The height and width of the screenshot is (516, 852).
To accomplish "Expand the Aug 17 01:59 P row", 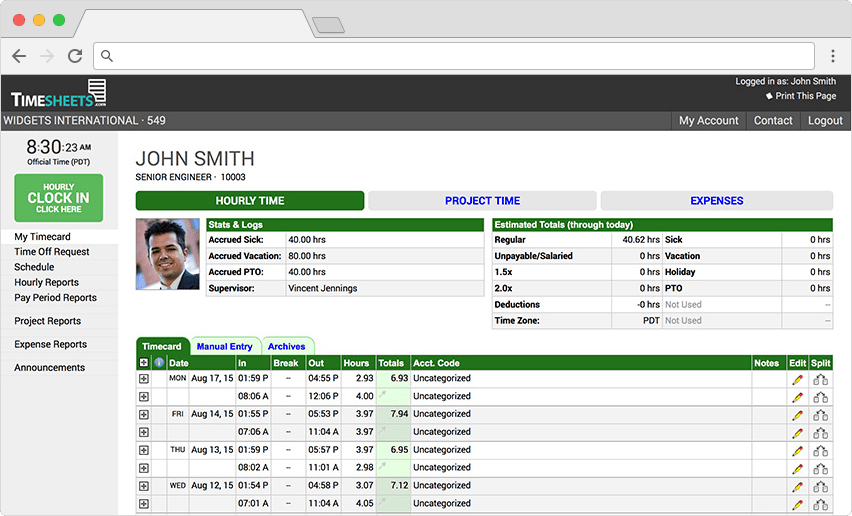I will click(143, 379).
